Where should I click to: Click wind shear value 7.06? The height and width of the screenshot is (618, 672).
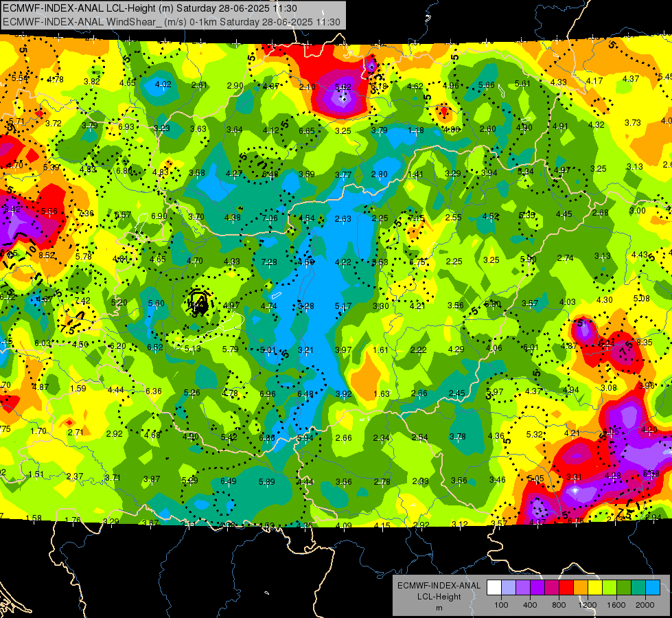(270, 218)
